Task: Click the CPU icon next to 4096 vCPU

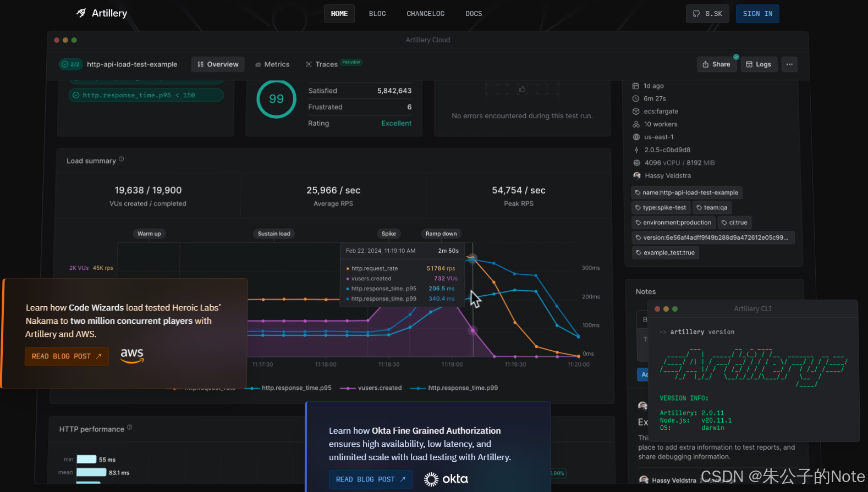Action: [x=636, y=163]
